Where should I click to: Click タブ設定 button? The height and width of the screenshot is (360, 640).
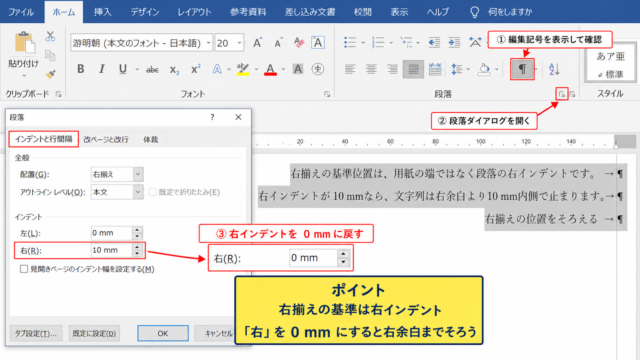coord(36,333)
